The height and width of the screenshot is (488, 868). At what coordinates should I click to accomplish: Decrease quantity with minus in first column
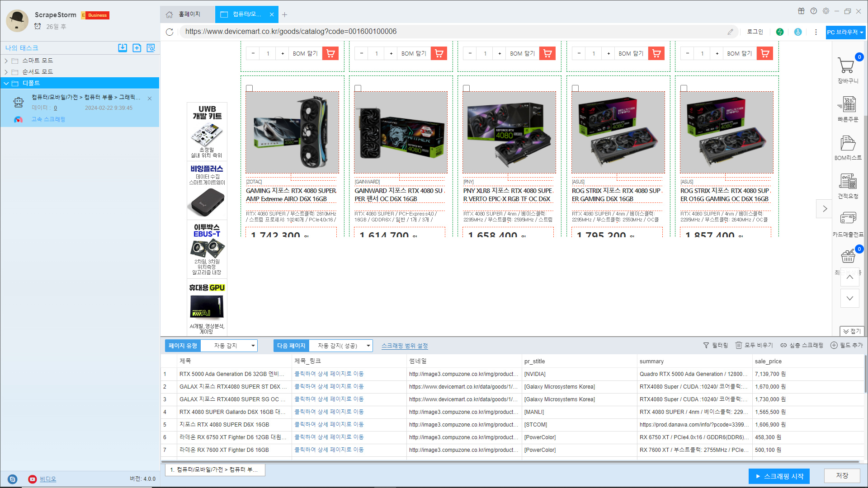[x=253, y=54]
